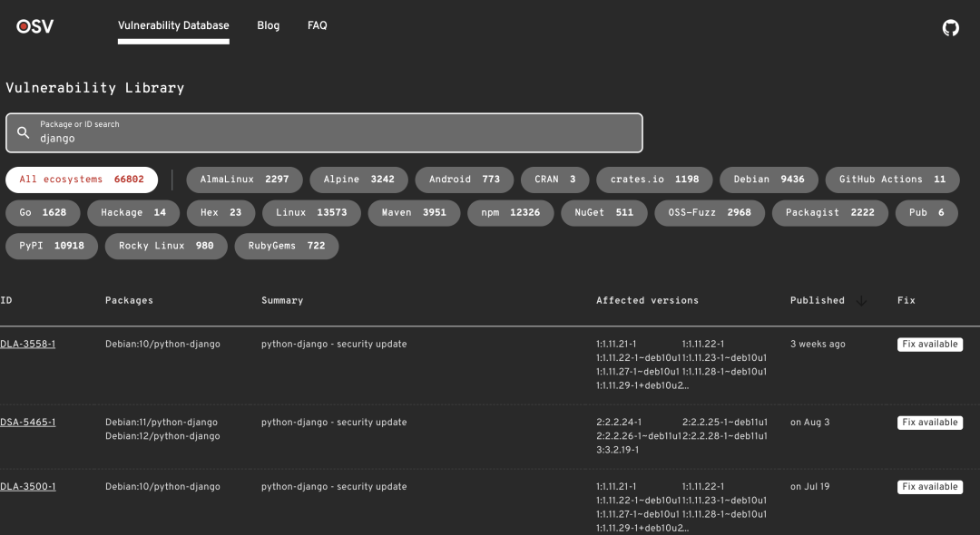Click DSA-5465-1 summary text
Screen dimensions: 980x535
334,422
